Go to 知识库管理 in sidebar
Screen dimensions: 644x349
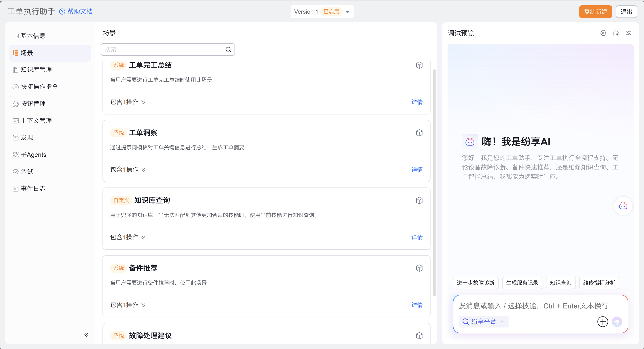[x=36, y=69]
